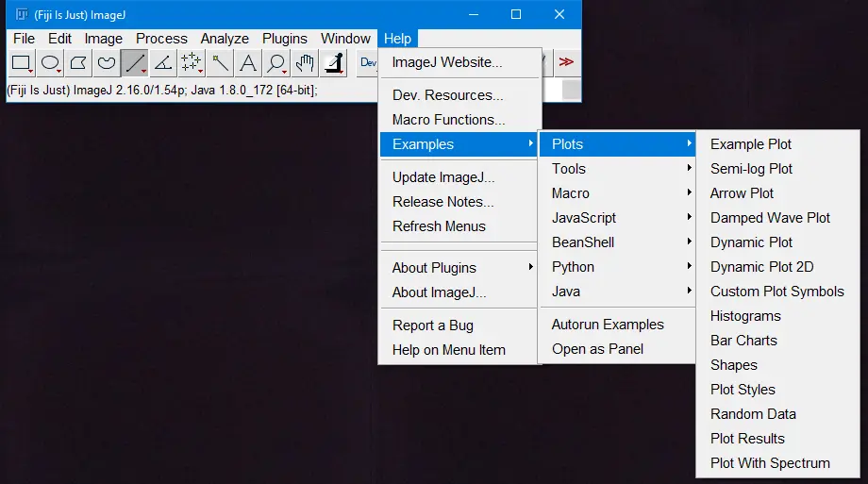The width and height of the screenshot is (868, 484).
Task: Open the ImageJ Website... link
Action: coord(447,62)
